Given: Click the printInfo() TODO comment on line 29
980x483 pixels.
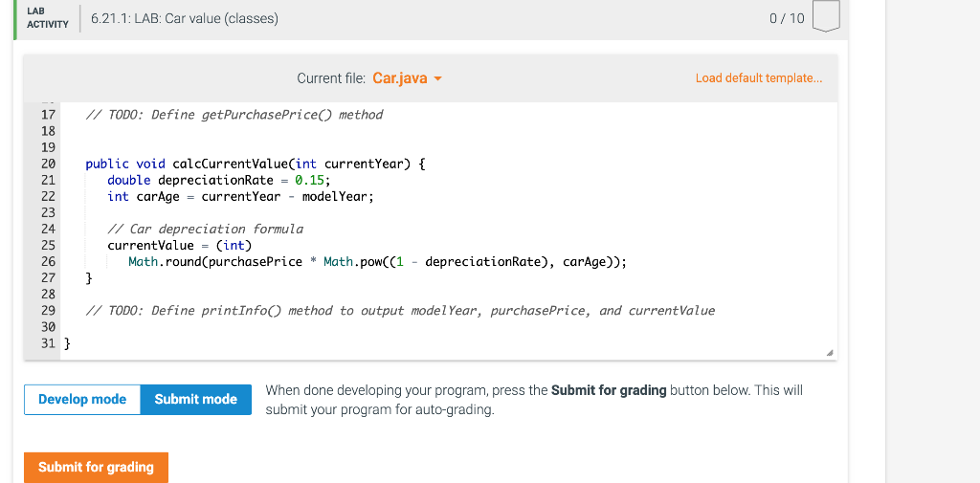Looking at the screenshot, I should coord(400,311).
